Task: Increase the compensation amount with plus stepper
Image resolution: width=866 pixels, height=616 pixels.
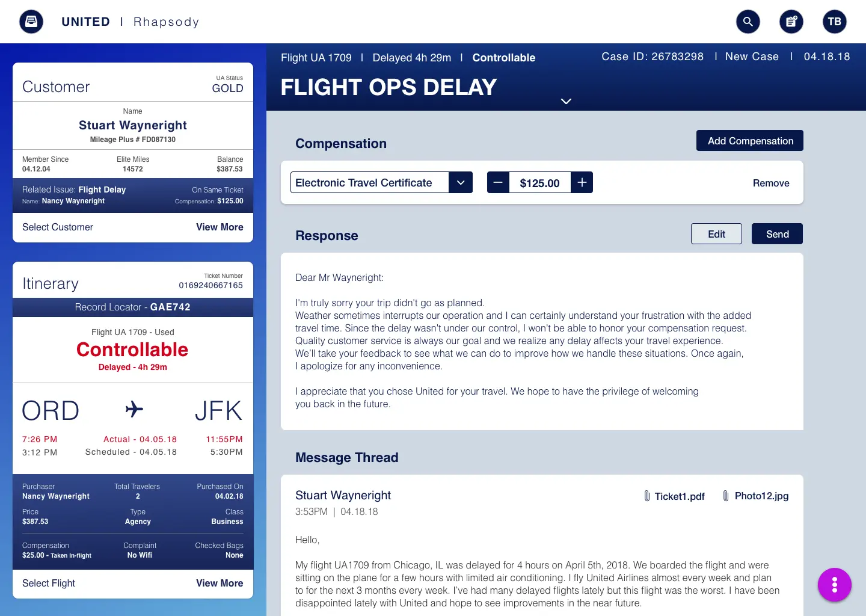Action: 582,182
